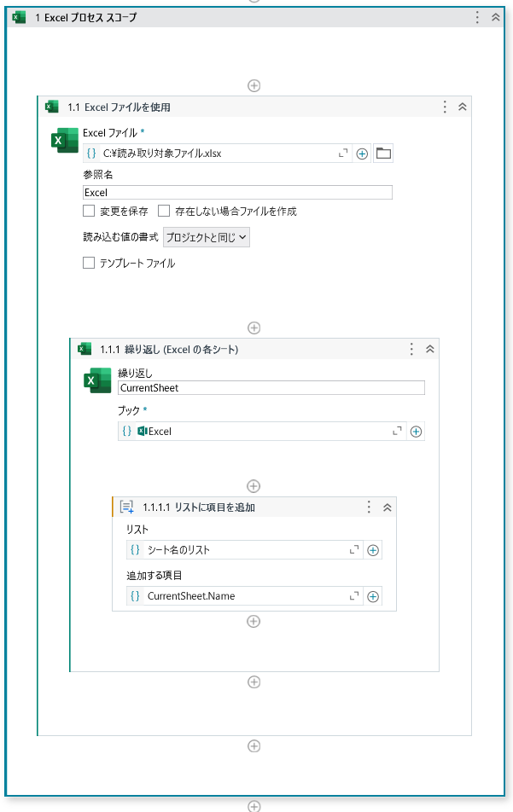Image resolution: width=513 pixels, height=812 pixels.
Task: Add activity above 繰り返し (Excel の各シート)
Action: click(254, 328)
